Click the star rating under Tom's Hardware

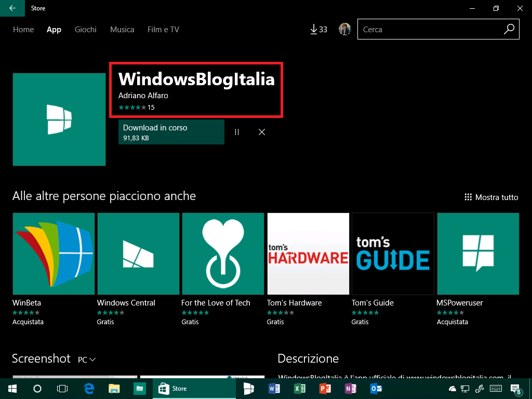coord(281,312)
